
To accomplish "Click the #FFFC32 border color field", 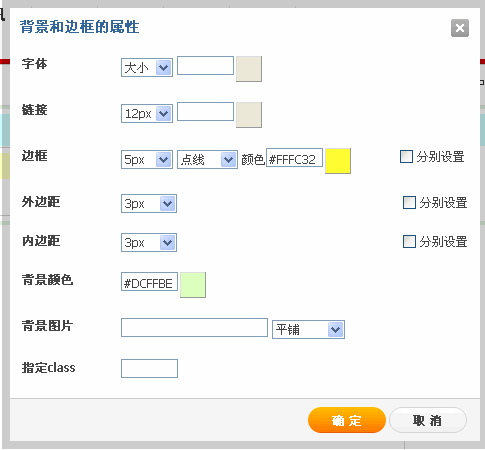I will click(x=294, y=158).
